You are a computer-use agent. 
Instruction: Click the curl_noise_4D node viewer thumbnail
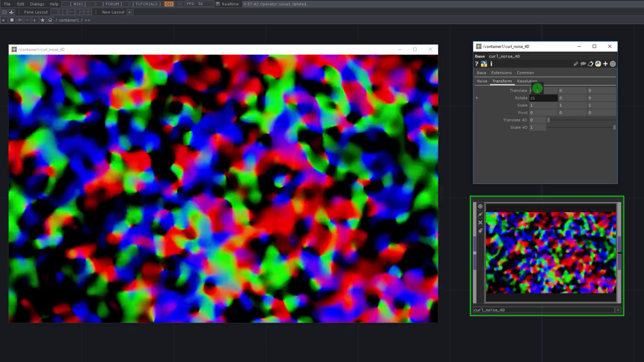tap(550, 253)
